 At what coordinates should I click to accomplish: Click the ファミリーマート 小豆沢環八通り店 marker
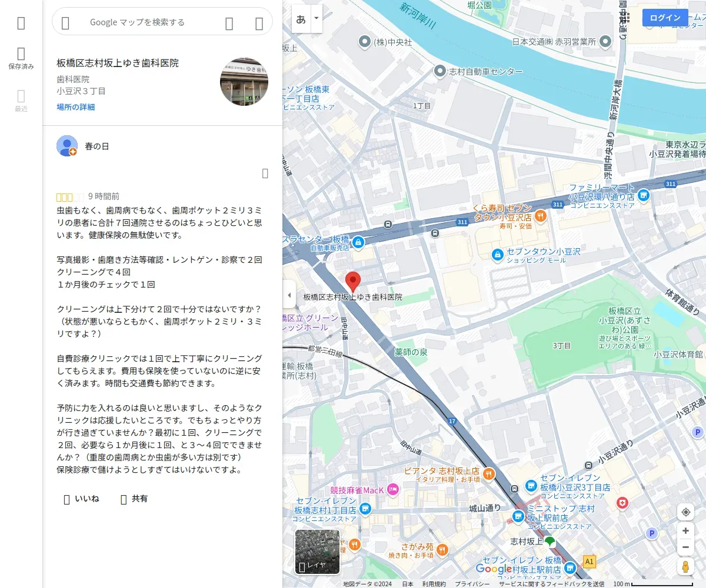tap(644, 195)
